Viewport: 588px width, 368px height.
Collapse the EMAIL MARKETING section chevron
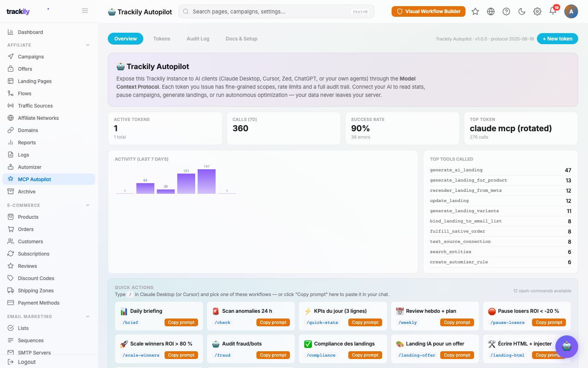88,316
